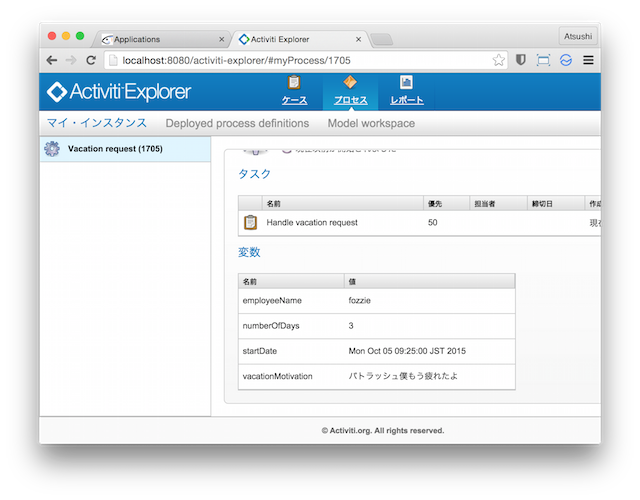Open the Model workspace tab

point(371,123)
